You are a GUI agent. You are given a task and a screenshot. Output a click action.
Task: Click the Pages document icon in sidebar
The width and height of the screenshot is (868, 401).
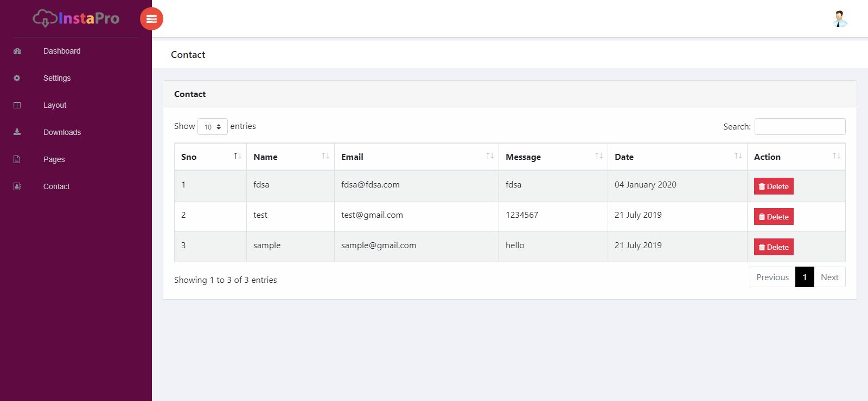coord(17,159)
